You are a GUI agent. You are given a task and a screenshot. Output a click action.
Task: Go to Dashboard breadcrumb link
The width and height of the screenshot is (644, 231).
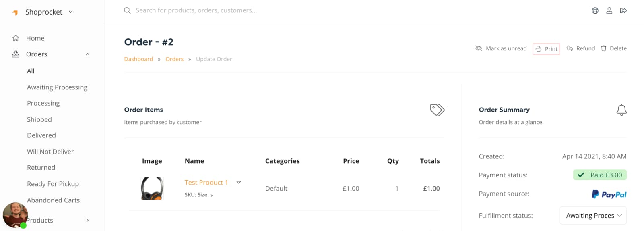[x=138, y=59]
